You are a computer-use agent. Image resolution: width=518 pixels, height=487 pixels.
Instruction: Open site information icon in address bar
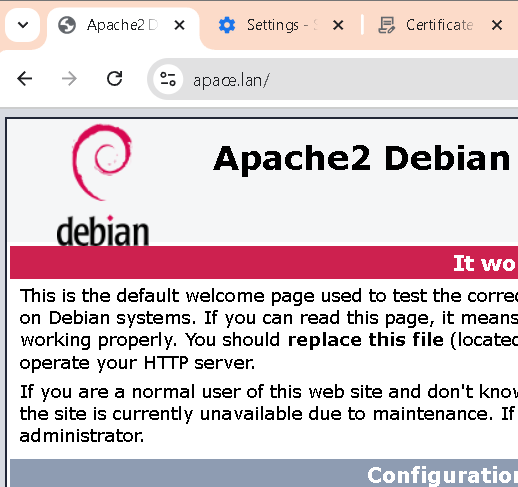[x=168, y=79]
